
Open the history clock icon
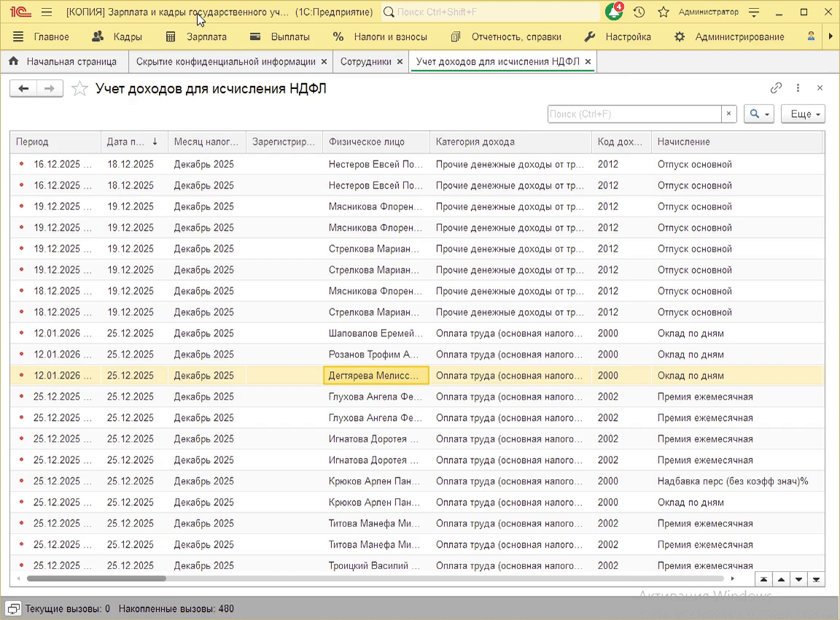(x=639, y=12)
